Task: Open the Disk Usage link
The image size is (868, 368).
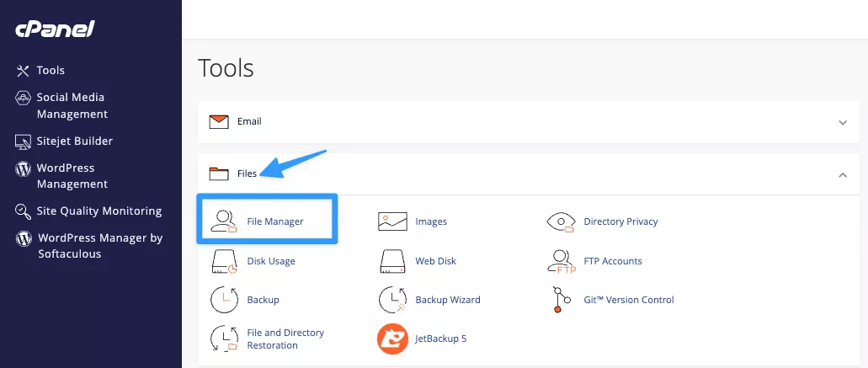Action: point(271,261)
